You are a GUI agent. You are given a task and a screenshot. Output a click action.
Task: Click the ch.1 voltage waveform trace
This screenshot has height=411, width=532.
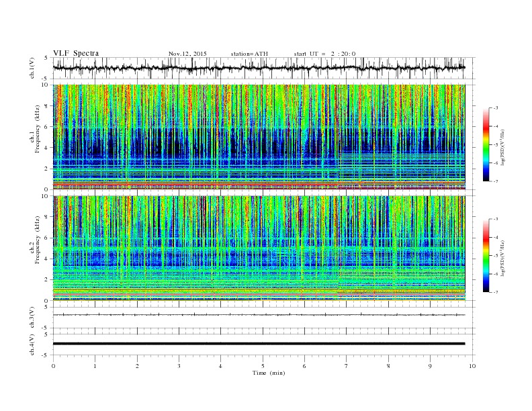point(259,68)
